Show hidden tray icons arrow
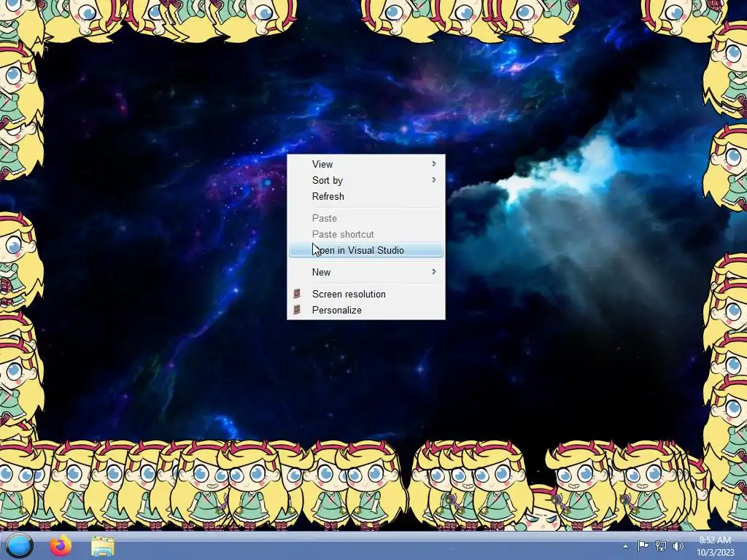This screenshot has height=560, width=747. pos(625,546)
